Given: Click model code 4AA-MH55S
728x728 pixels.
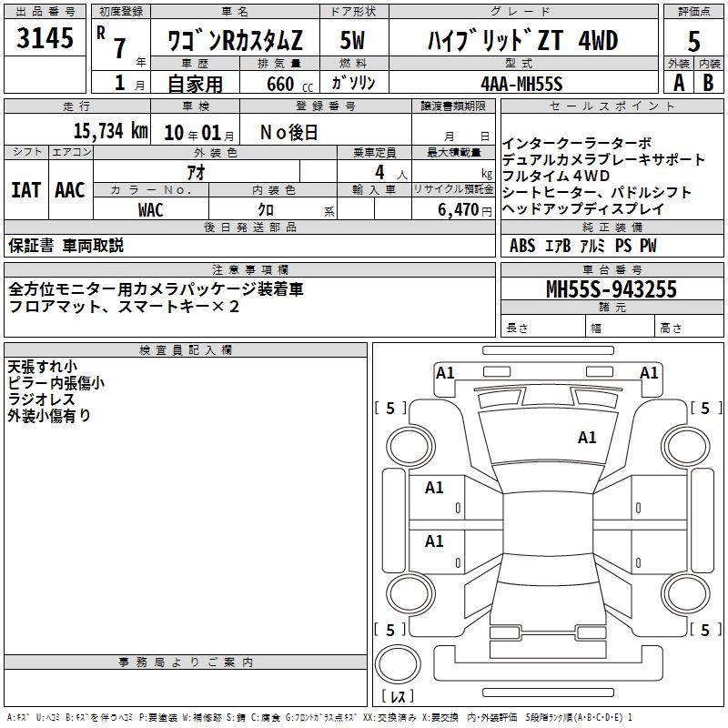Looking at the screenshot, I should (x=521, y=84).
